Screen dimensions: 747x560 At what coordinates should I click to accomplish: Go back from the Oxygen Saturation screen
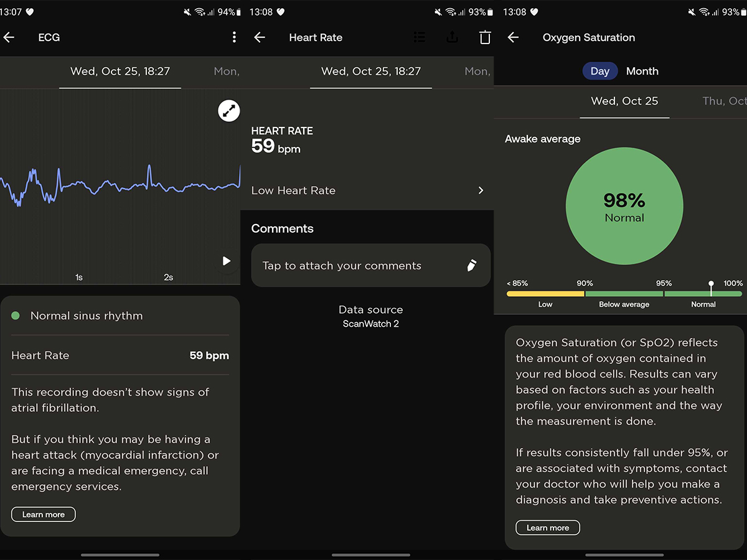(513, 37)
